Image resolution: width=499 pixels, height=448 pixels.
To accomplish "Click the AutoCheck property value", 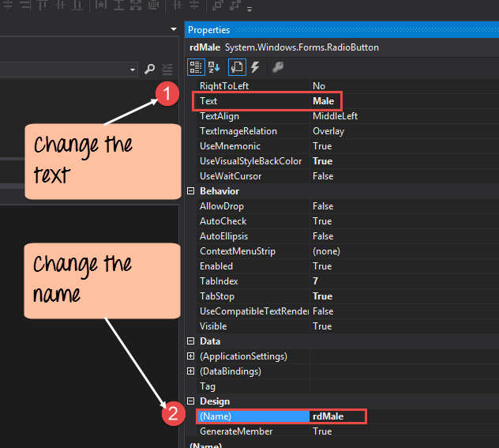I will [322, 221].
